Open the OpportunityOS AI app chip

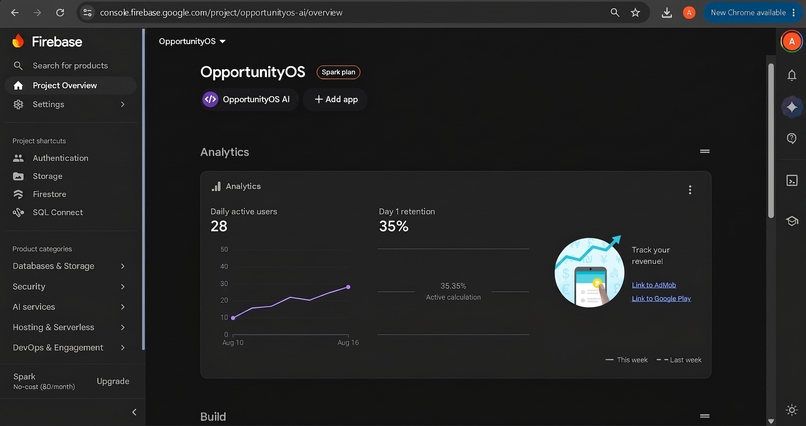pos(249,99)
